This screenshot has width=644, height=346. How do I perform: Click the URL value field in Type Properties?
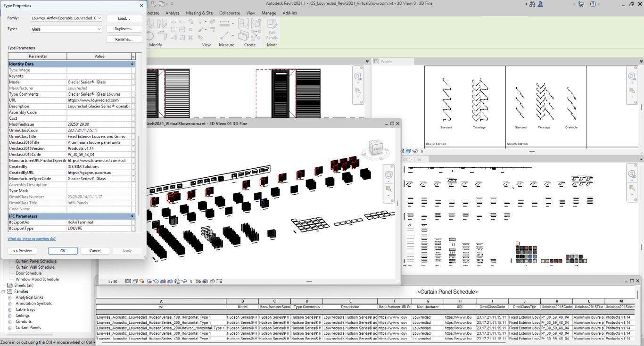(x=99, y=100)
